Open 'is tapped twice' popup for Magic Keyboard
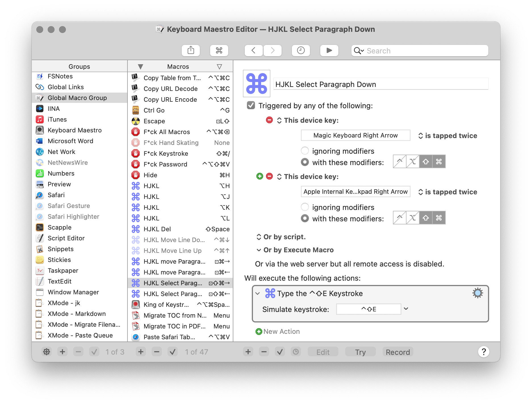Image resolution: width=532 pixels, height=404 pixels. [x=447, y=136]
